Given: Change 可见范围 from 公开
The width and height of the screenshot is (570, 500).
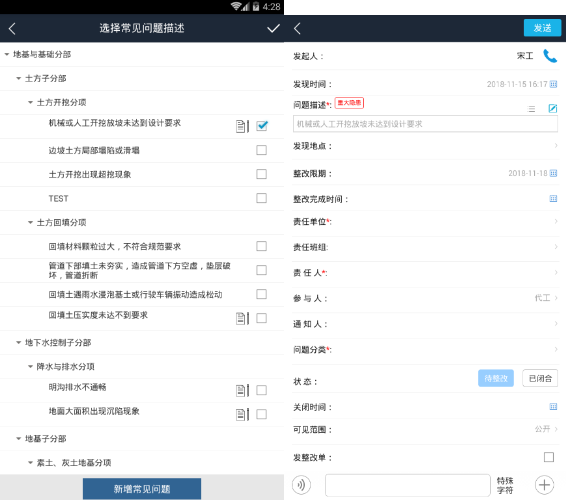Looking at the screenshot, I should tap(425, 429).
